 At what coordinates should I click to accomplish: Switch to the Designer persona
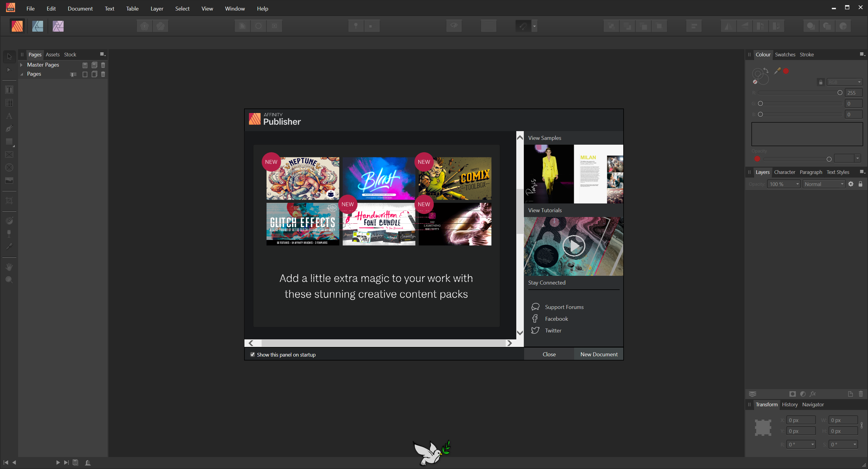point(37,26)
